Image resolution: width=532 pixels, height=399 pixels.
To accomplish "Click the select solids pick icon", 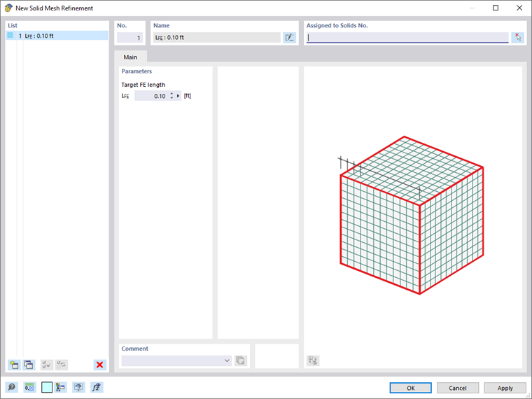I will [517, 37].
